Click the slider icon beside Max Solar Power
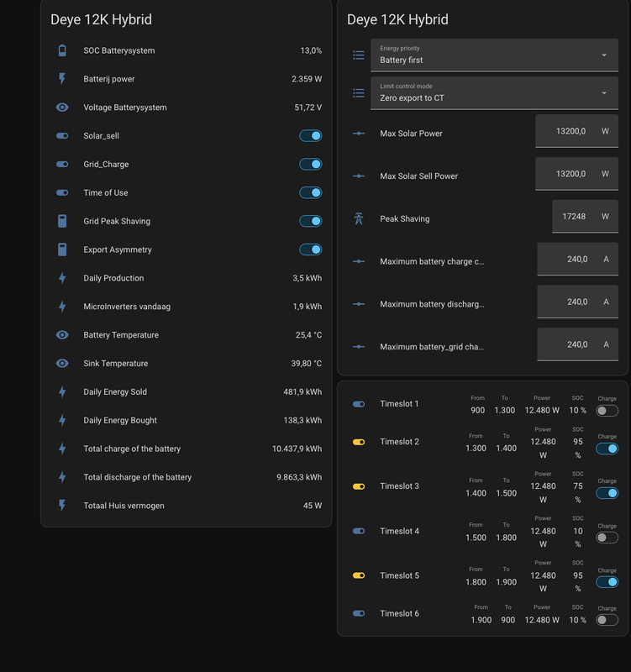 coord(359,134)
